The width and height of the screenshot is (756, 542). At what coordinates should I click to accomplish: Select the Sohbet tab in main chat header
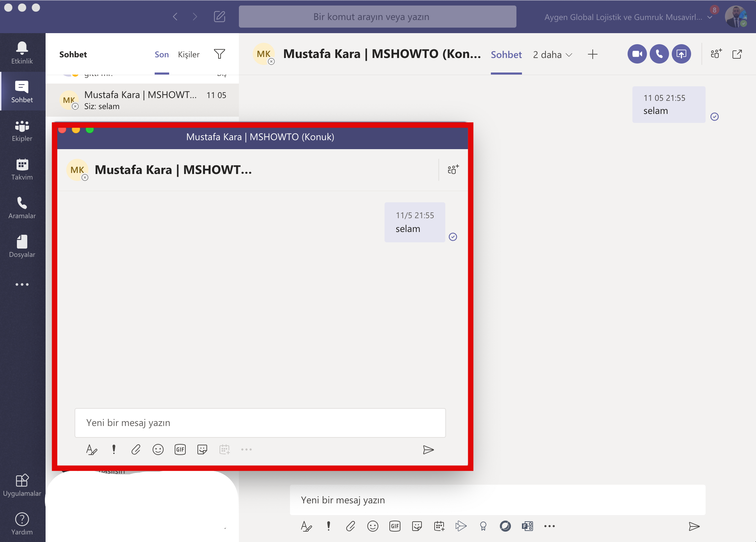coord(506,55)
